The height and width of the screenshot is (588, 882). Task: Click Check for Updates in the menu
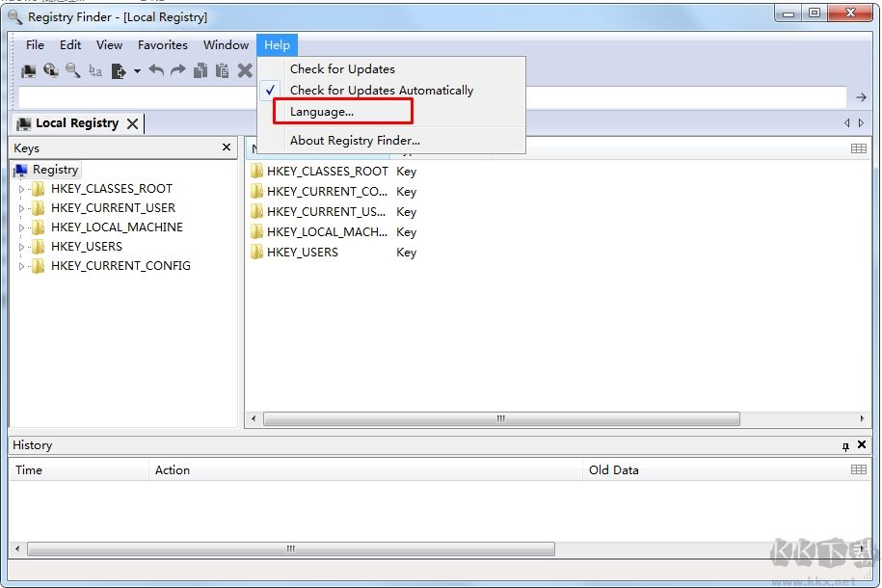pos(342,68)
